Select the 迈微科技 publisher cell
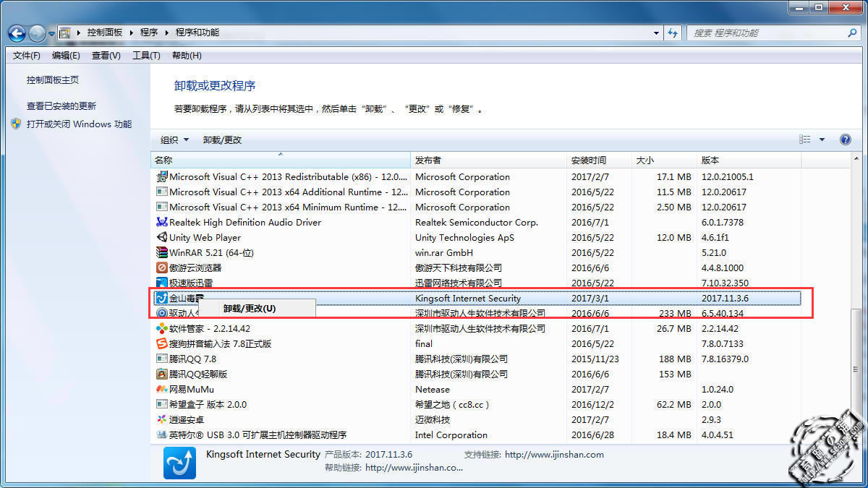 (433, 419)
